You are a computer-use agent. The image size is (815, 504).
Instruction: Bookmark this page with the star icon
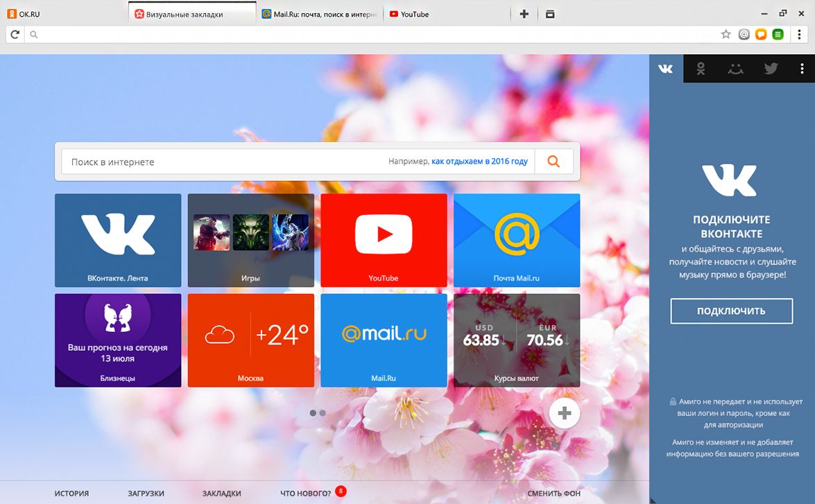coord(726,34)
